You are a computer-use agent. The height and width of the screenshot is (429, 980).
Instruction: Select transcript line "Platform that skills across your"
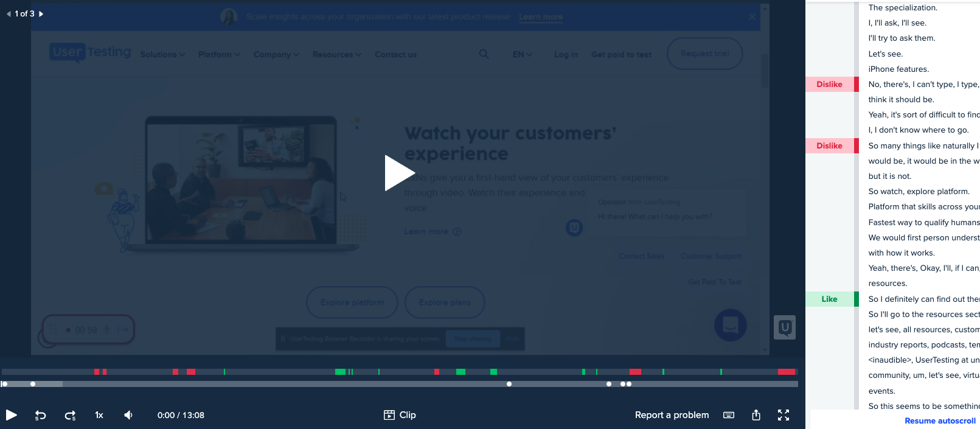(x=923, y=207)
